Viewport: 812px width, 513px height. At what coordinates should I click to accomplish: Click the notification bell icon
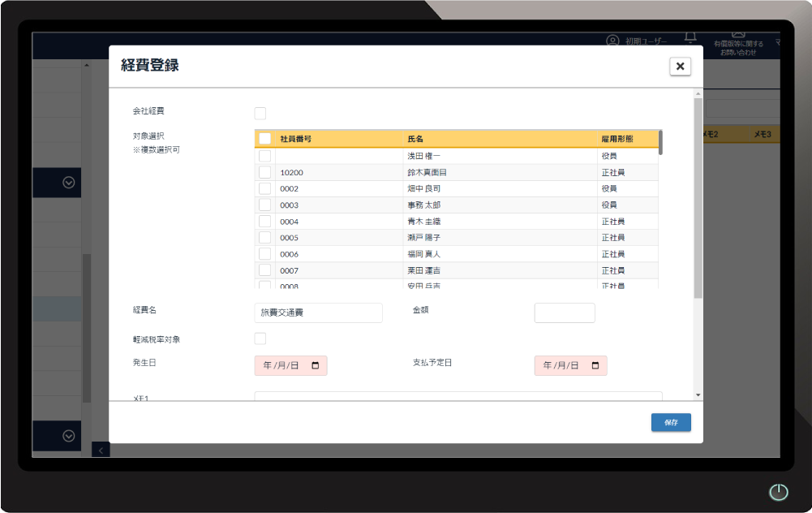(x=690, y=37)
